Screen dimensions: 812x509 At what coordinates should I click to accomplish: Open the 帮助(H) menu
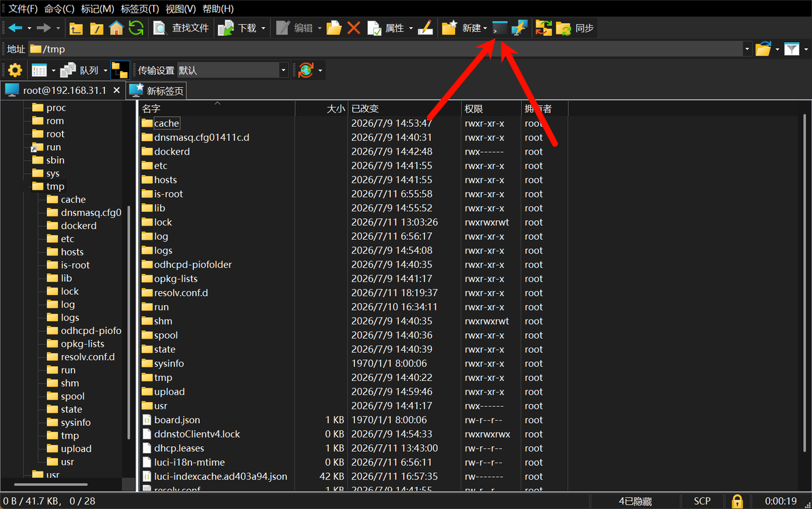coord(218,9)
